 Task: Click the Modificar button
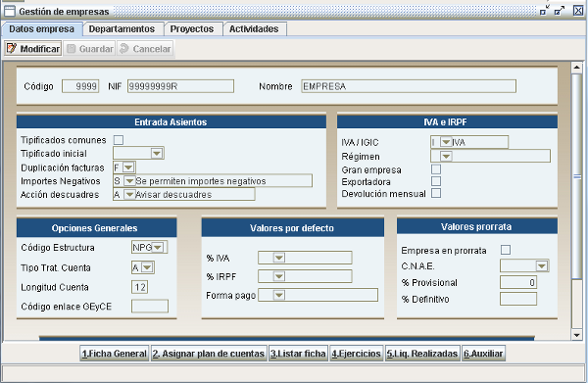pyautogui.click(x=33, y=49)
